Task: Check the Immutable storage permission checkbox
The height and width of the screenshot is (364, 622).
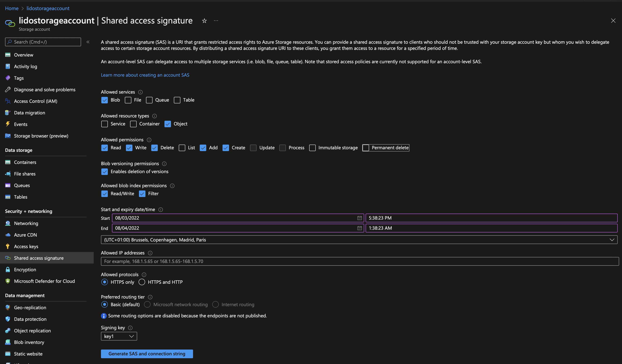Action: pyautogui.click(x=312, y=148)
